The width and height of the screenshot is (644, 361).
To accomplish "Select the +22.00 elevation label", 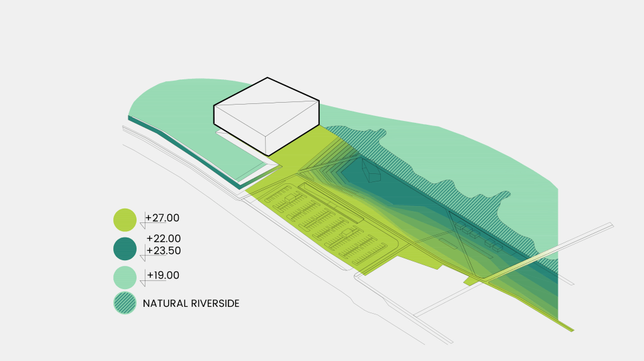I will pos(164,239).
